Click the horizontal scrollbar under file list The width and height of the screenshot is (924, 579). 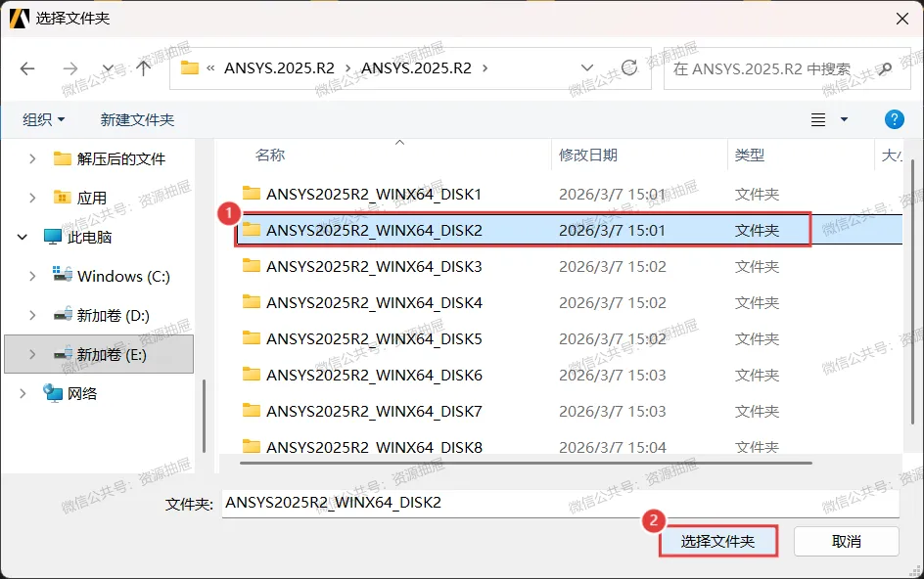tap(526, 463)
